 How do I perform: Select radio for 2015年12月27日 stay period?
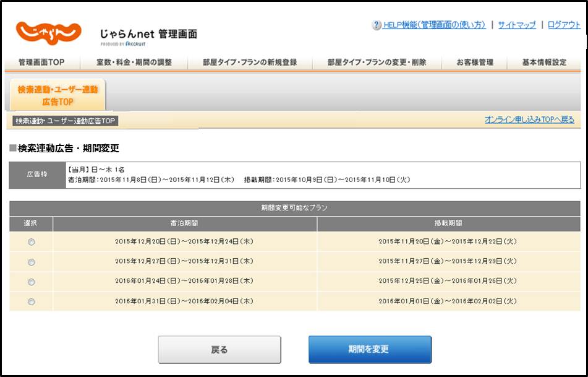32,262
